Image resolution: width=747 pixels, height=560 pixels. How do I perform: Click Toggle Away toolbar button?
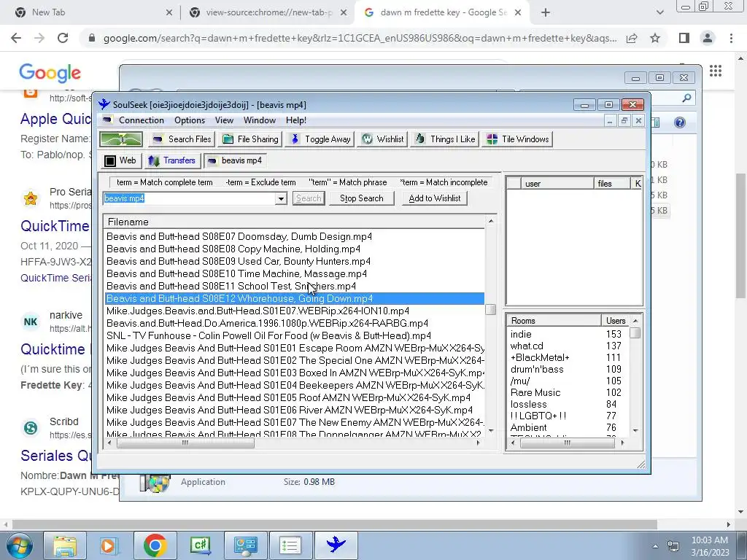321,139
